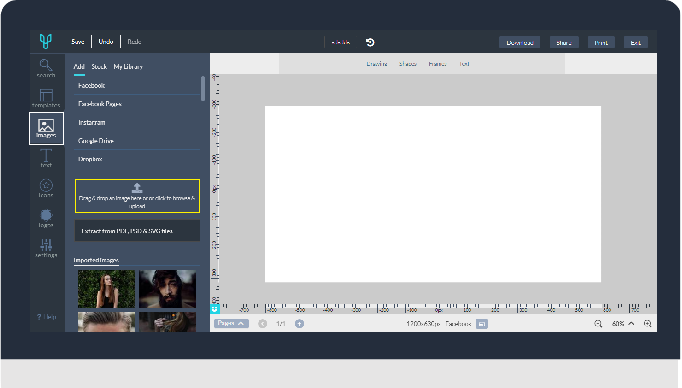
Task: Open the text sidebar tool
Action: point(46,158)
